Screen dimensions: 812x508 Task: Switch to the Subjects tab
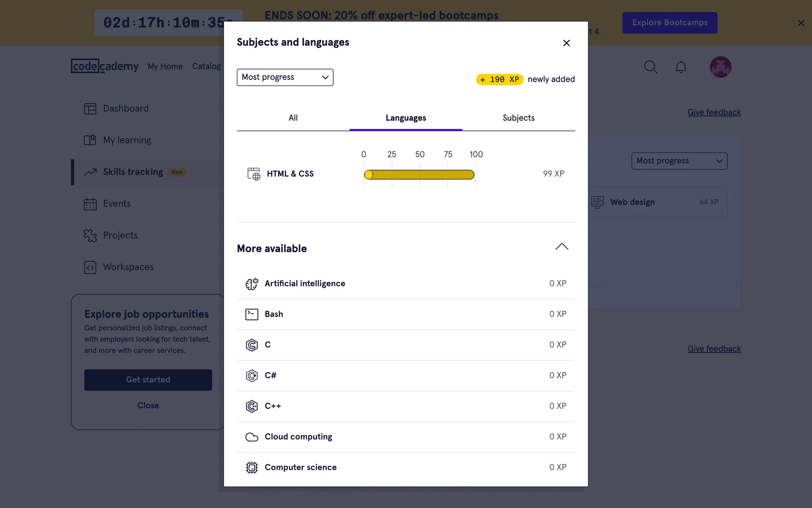[x=518, y=118]
